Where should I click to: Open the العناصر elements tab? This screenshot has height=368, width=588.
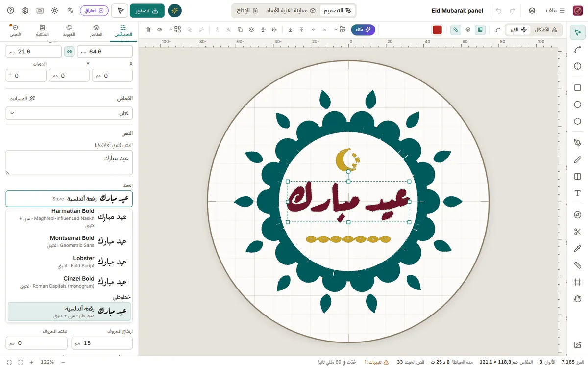point(96,30)
